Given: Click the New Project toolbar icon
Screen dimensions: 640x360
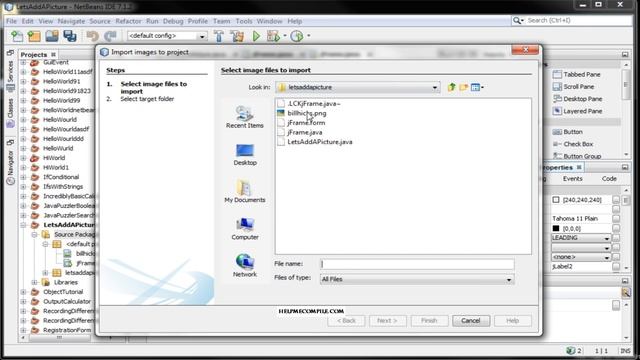Looking at the screenshot, I should coord(34,36).
